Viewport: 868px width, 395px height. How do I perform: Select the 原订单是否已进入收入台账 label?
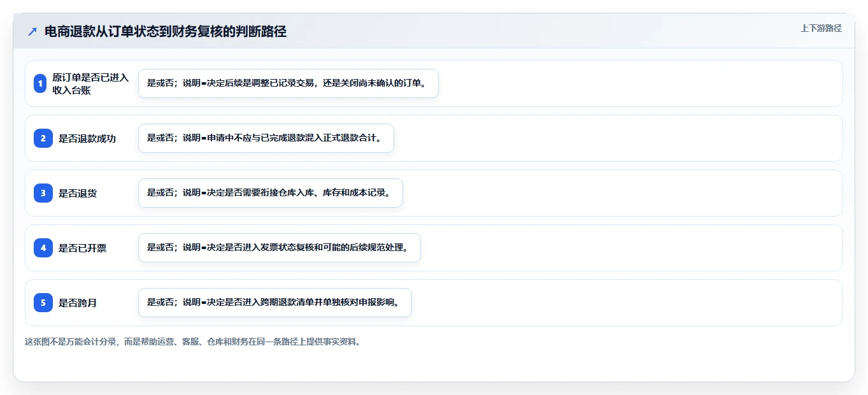pos(91,83)
